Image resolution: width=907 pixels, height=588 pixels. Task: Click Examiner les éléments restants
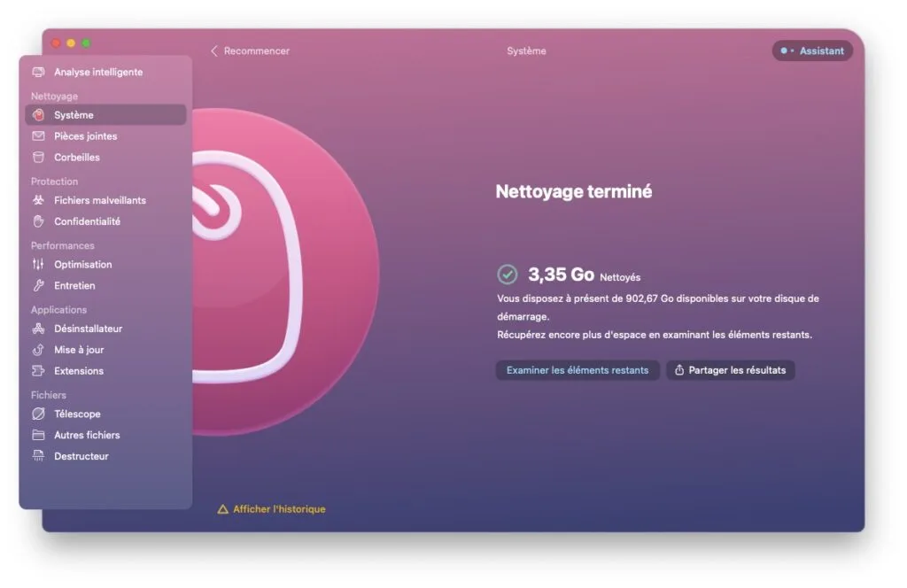coord(577,370)
